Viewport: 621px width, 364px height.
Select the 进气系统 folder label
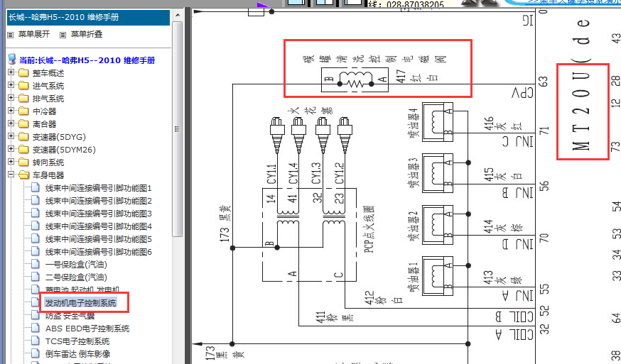[x=48, y=86]
